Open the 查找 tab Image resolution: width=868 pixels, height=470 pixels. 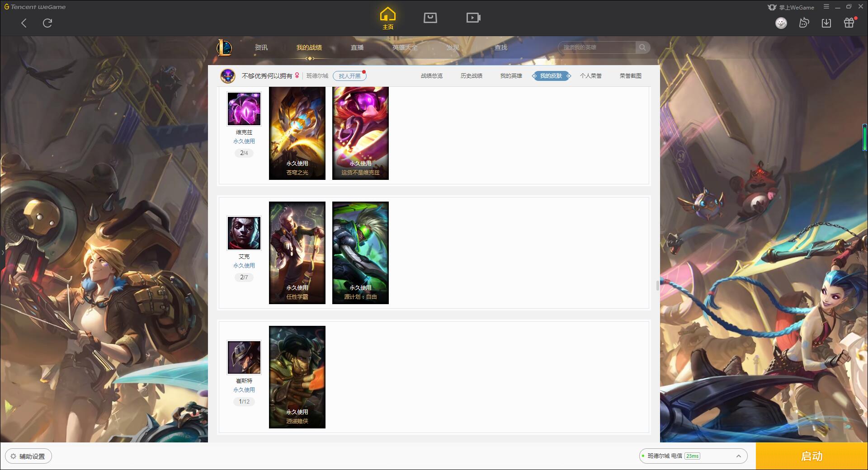[x=501, y=47]
